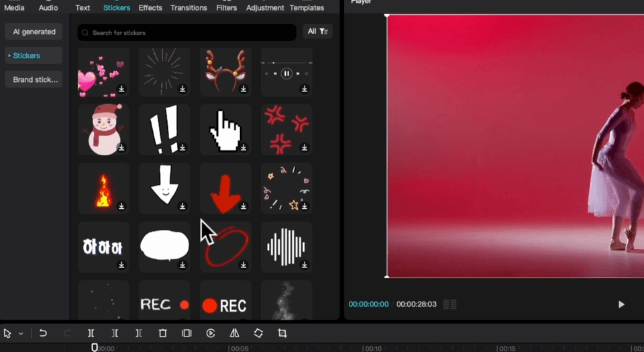Image resolution: width=644 pixels, height=352 pixels.
Task: Download the reindeer antlers sticker
Action: [244, 89]
